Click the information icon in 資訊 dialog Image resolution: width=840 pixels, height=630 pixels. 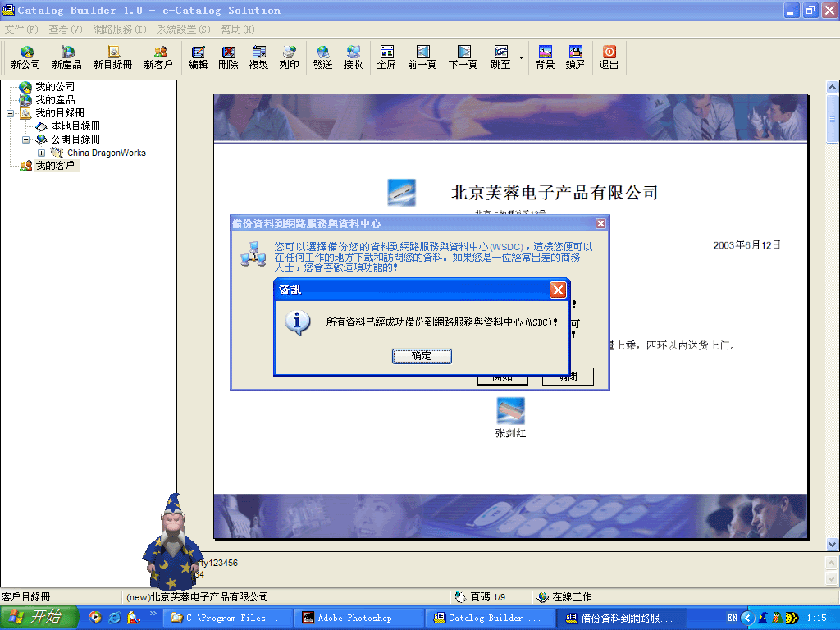[297, 322]
